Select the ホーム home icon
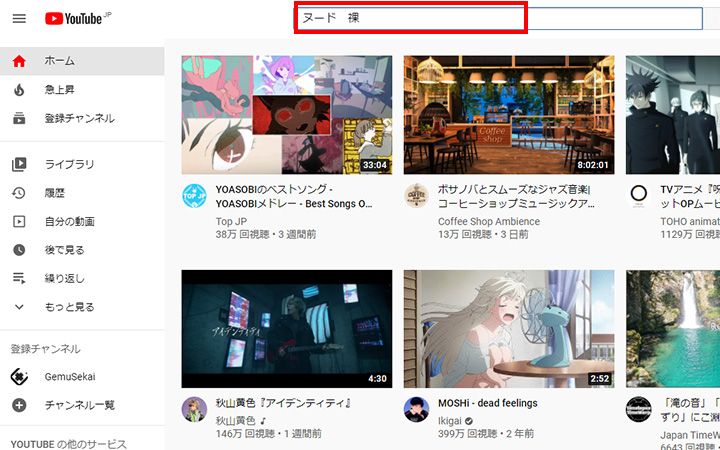Viewport: 720px width, 450px height. coord(19,61)
